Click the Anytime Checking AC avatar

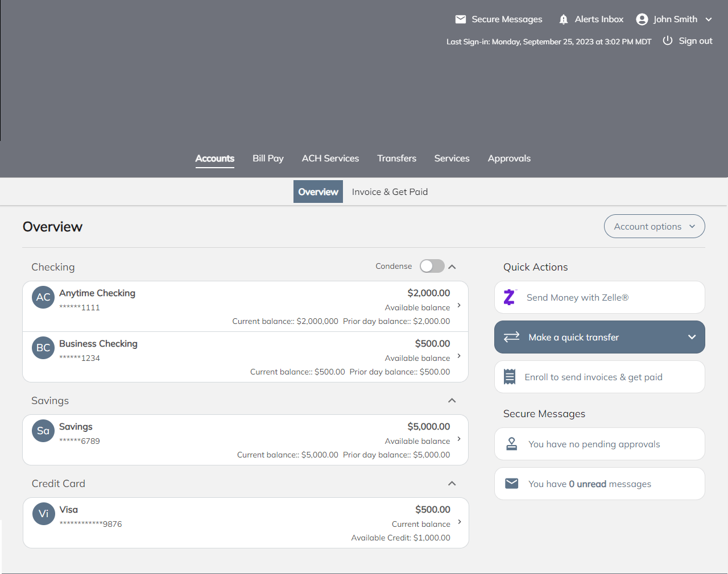[43, 297]
